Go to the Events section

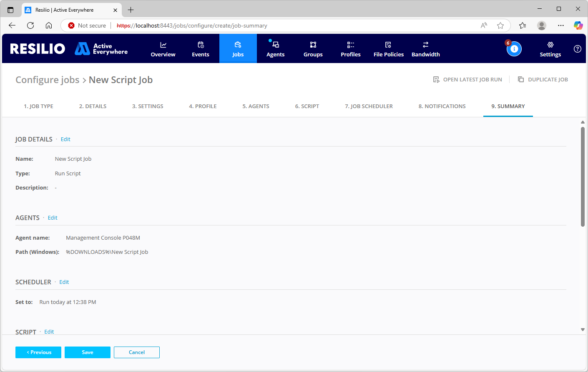(201, 49)
